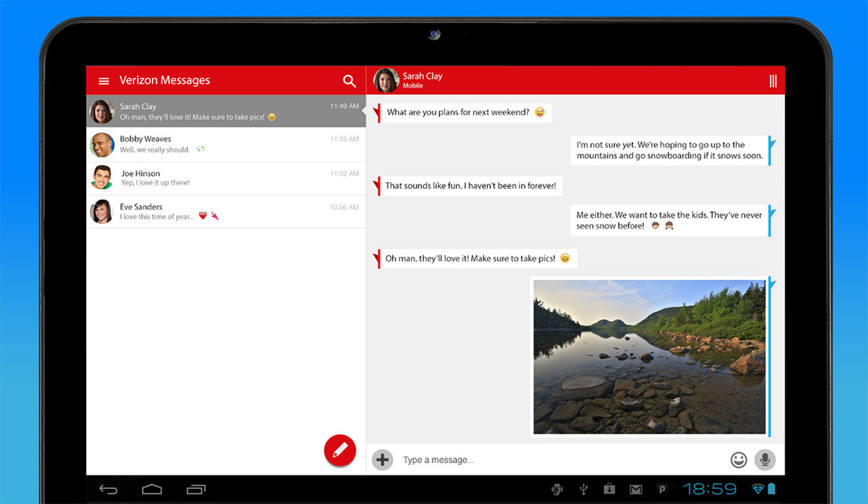
Task: Click the search magnifier icon
Action: coord(350,80)
